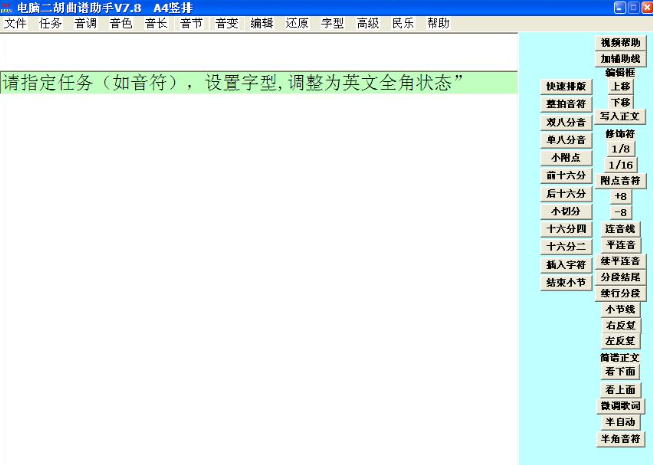Image resolution: width=653 pixels, height=465 pixels.
Task: Open the 任务 menu
Action: (x=50, y=23)
